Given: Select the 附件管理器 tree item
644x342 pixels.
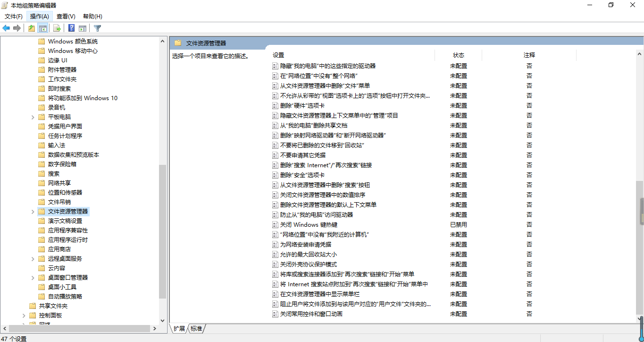Looking at the screenshot, I should pyautogui.click(x=62, y=70).
